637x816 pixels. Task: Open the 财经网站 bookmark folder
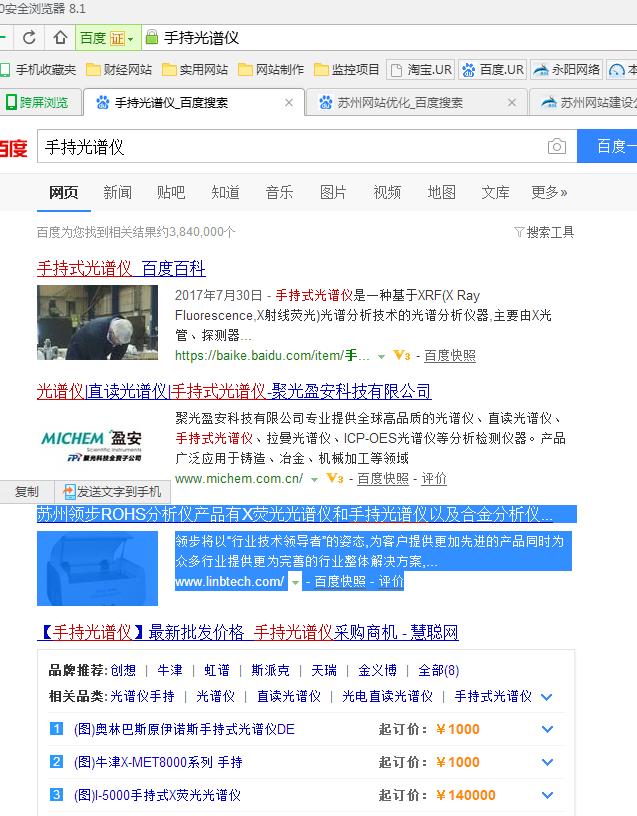coord(119,69)
